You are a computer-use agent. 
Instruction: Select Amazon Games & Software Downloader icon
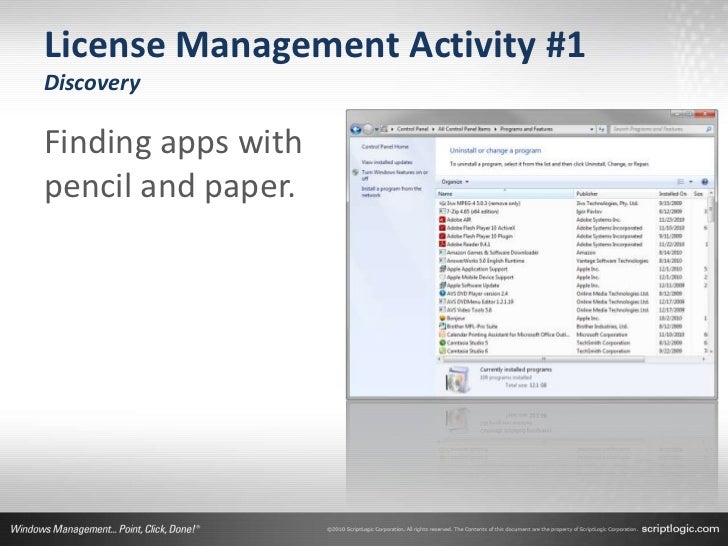tap(442, 253)
